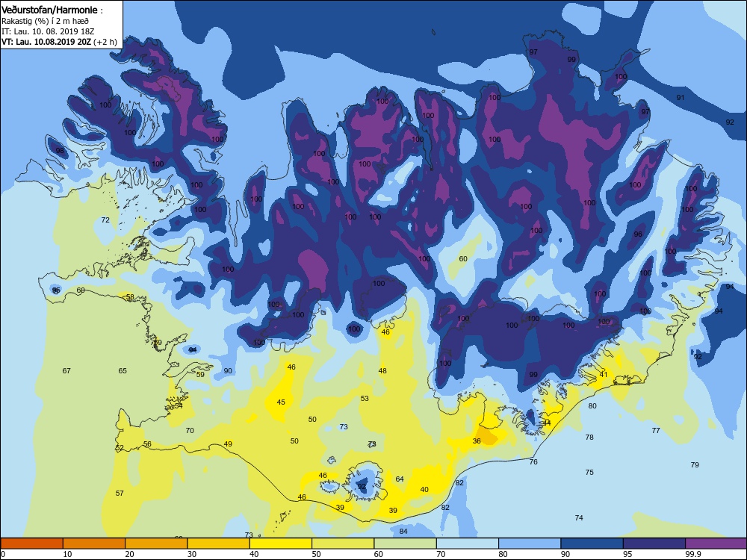Click the orange 10–20 legend swatch
The height and width of the screenshot is (560, 747).
click(94, 544)
